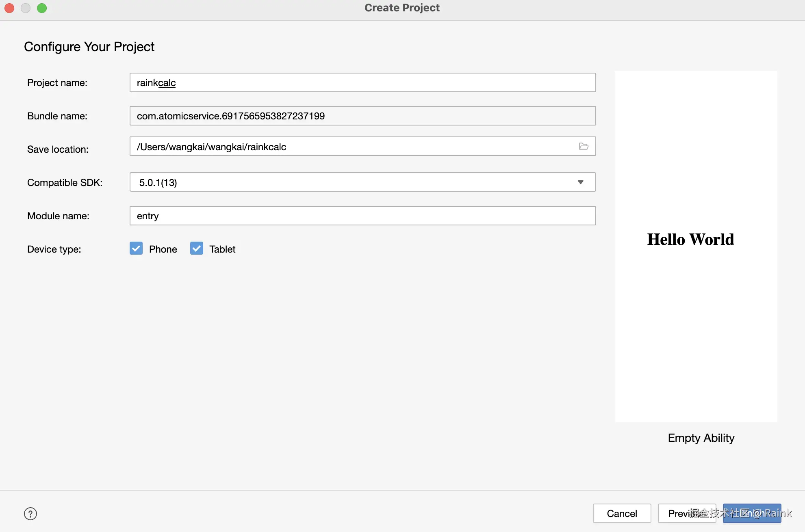
Task: Click the Phone label text
Action: point(163,249)
